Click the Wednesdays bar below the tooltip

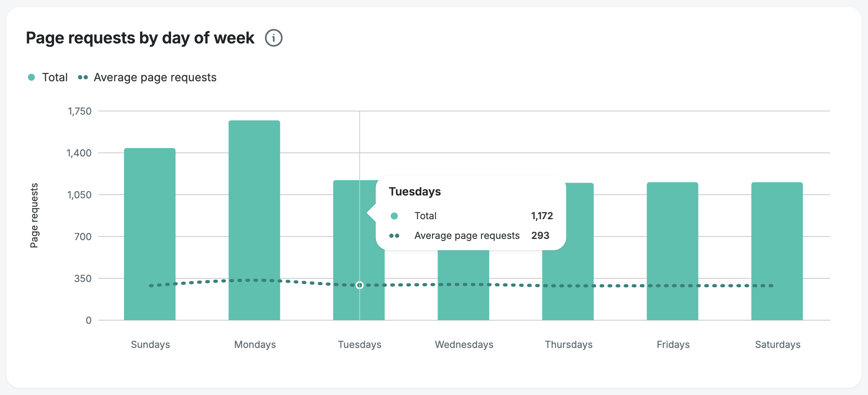pos(463,302)
